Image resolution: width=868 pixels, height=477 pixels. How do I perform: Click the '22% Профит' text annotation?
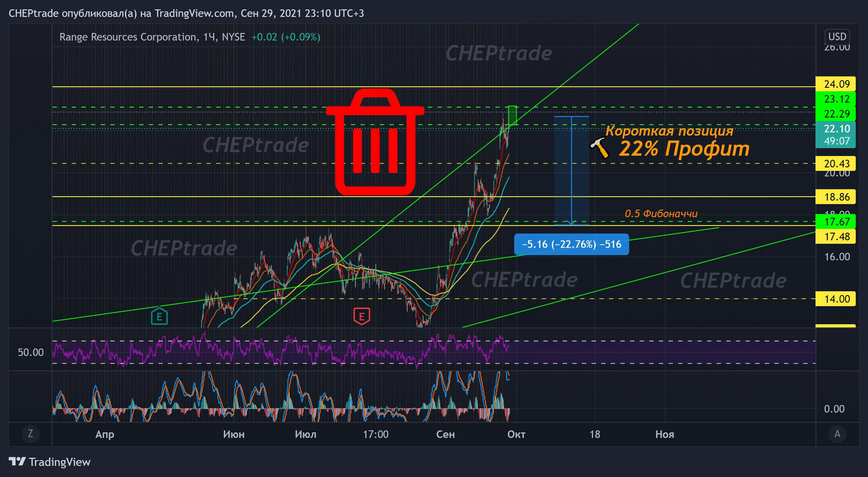tap(684, 148)
